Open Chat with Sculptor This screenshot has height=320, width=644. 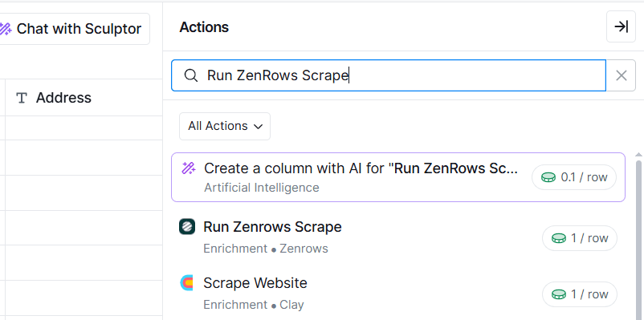click(74, 29)
